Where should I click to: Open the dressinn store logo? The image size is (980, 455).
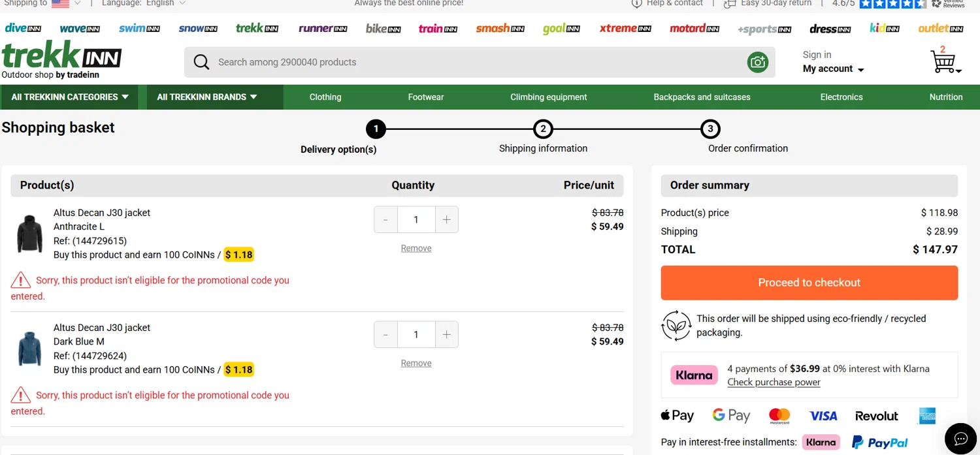click(x=830, y=29)
